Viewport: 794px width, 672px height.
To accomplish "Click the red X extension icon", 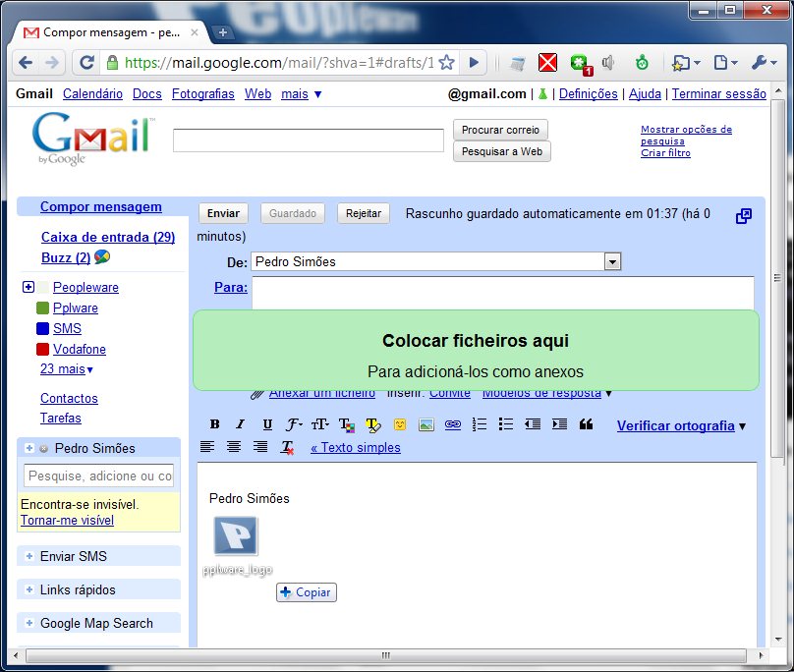I will tap(547, 63).
